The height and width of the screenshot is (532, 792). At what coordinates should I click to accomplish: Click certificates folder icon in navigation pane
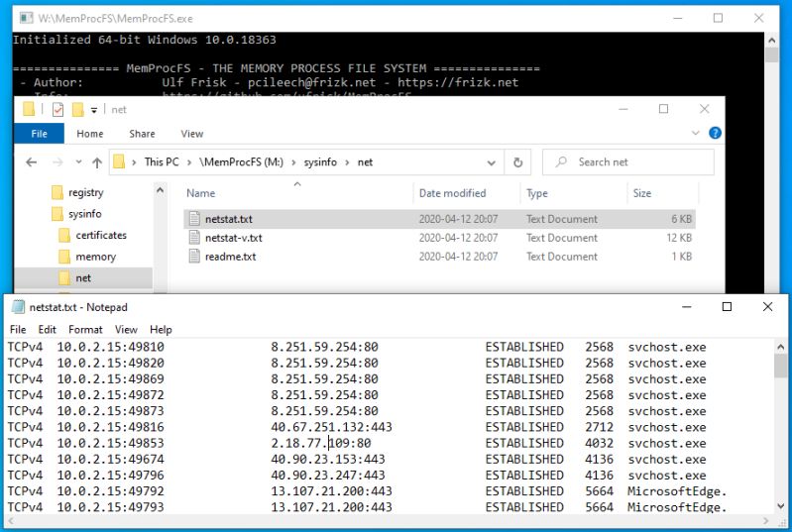point(64,235)
